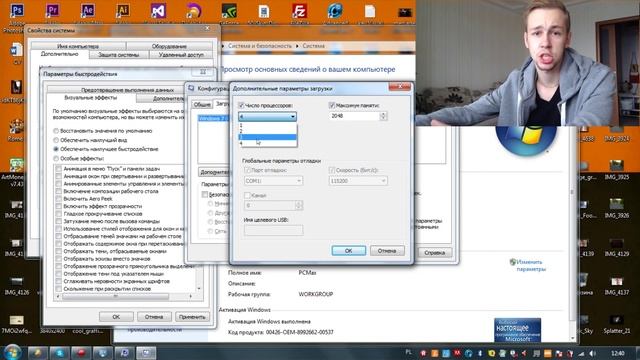The height and width of the screenshot is (360, 640).
Task: Enable Отображать эскизы вместо значков checkbox
Action: point(59,259)
